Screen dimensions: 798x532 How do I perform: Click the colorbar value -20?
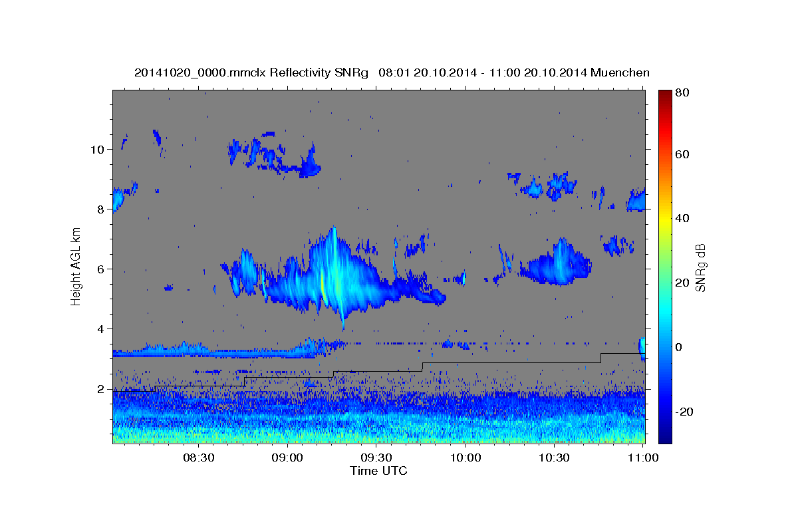point(684,412)
